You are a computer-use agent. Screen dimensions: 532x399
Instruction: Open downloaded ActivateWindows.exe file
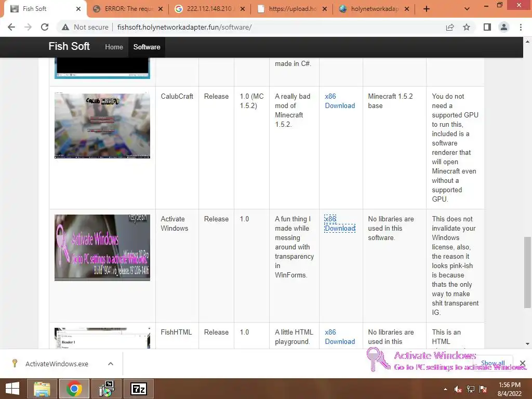[57, 364]
